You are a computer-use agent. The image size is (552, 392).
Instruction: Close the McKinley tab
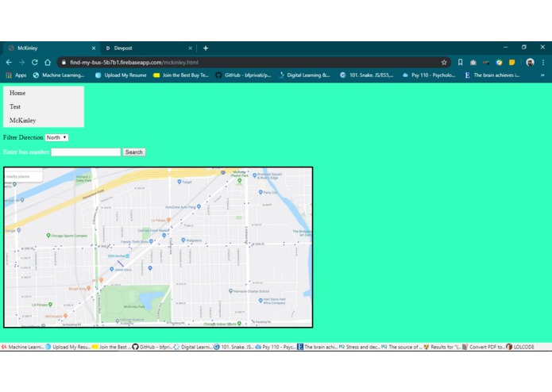coord(94,48)
